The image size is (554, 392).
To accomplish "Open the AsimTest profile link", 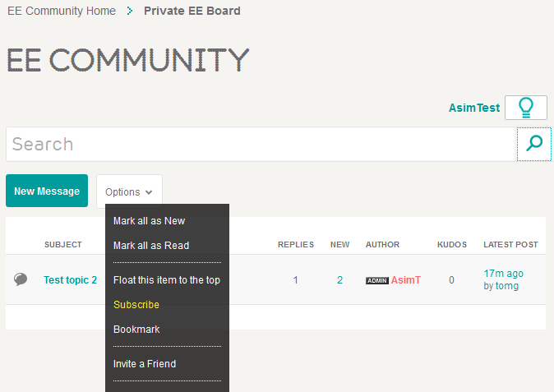I will tap(473, 108).
